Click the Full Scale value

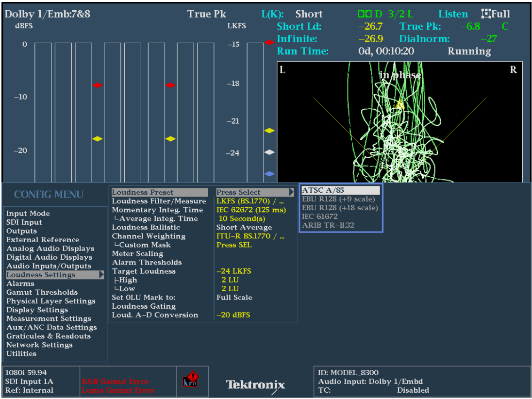click(234, 297)
